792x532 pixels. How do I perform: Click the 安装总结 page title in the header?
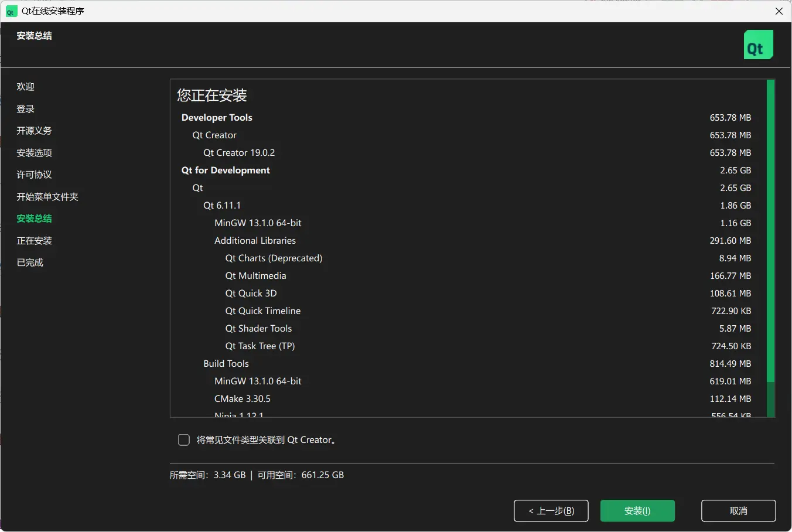[x=34, y=36]
